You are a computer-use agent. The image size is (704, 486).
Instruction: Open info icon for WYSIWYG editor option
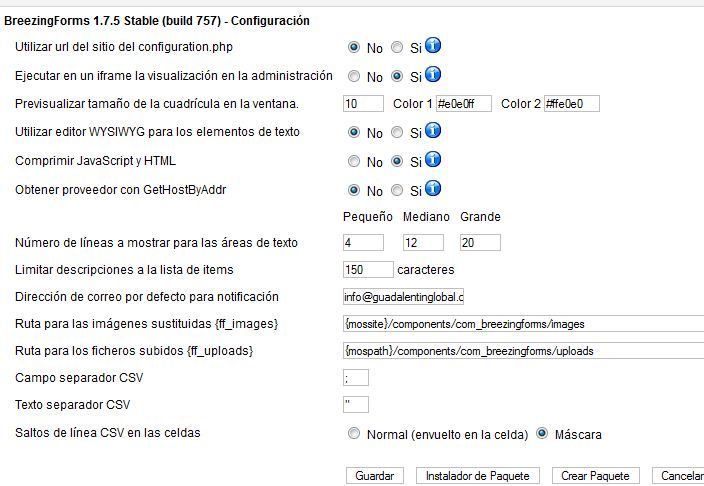(433, 130)
